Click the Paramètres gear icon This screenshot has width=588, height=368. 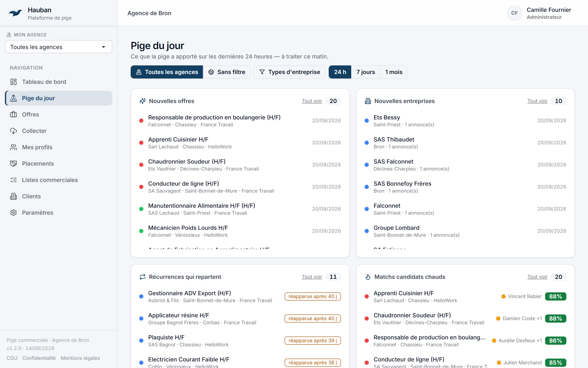[x=13, y=212]
